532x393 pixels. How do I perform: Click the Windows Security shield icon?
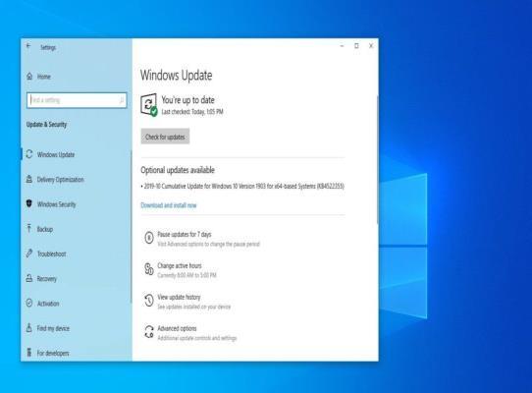click(x=29, y=203)
